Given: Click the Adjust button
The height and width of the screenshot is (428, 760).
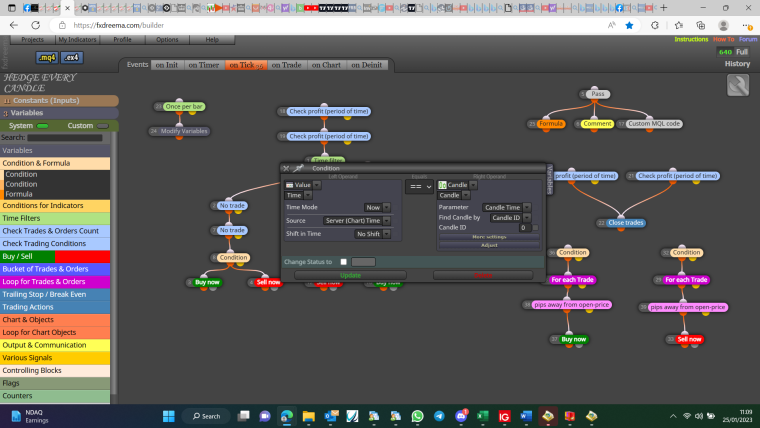Looking at the screenshot, I should pyautogui.click(x=489, y=245).
